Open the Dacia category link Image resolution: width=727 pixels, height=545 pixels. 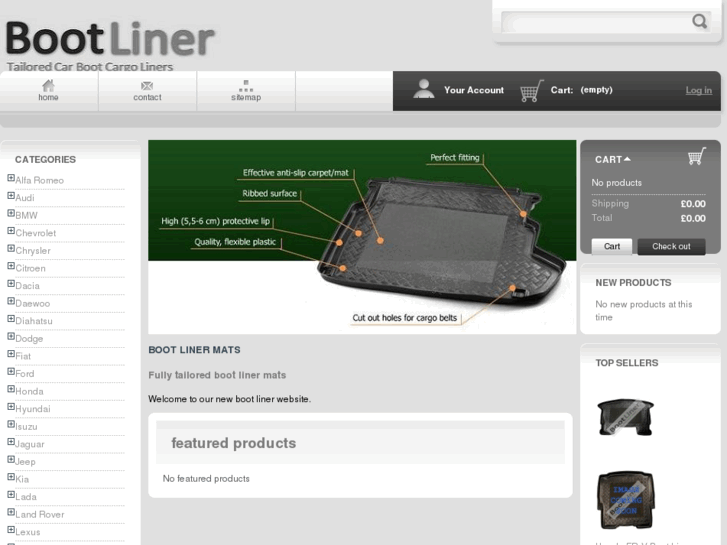coord(27,286)
